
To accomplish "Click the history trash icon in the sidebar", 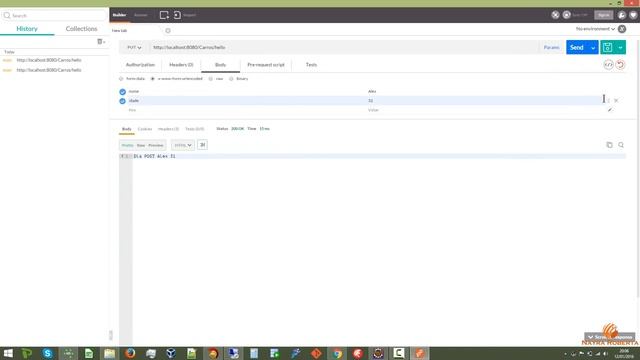I will pyautogui.click(x=99, y=42).
